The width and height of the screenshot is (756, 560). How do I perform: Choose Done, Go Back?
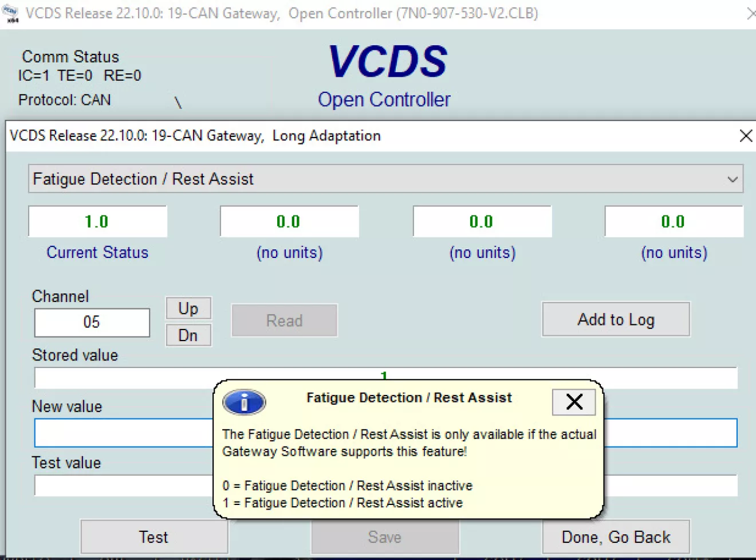[x=616, y=537]
